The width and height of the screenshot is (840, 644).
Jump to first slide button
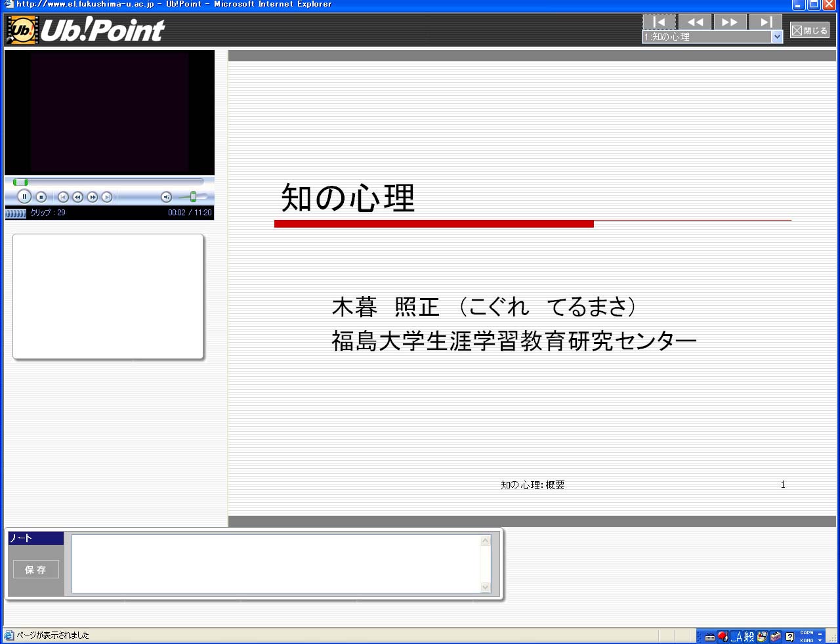click(659, 22)
